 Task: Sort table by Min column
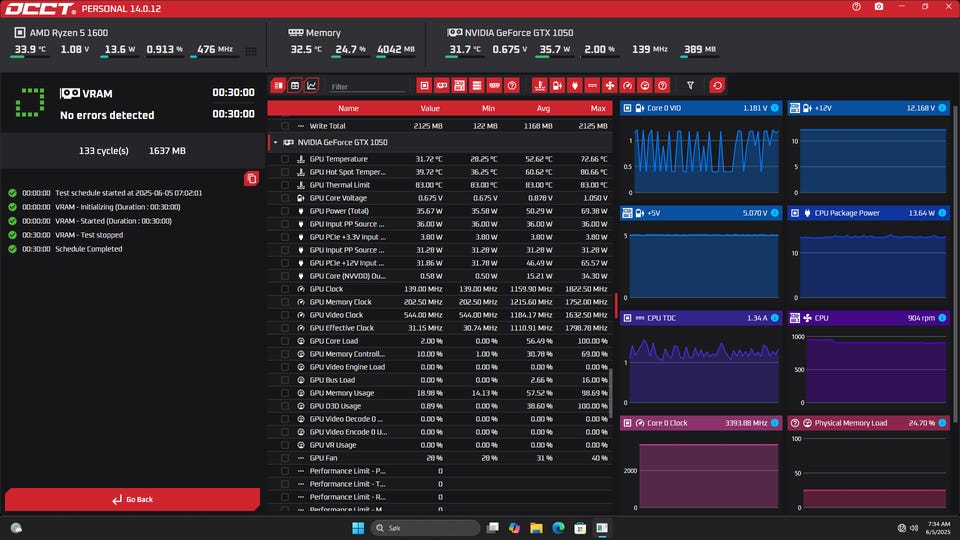pos(488,108)
